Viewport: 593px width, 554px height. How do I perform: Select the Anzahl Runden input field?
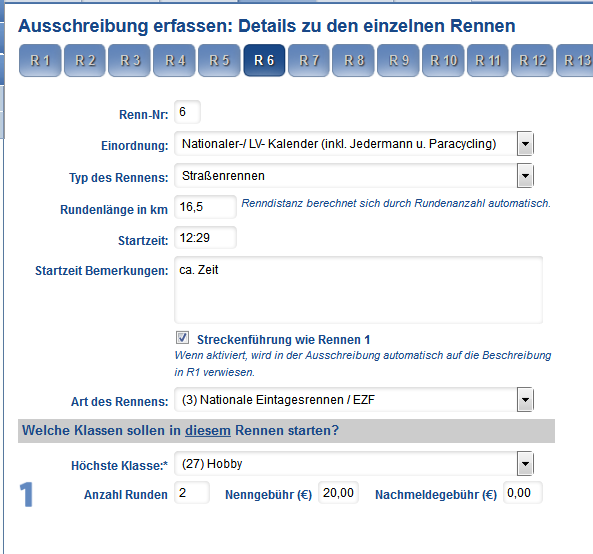coord(192,493)
